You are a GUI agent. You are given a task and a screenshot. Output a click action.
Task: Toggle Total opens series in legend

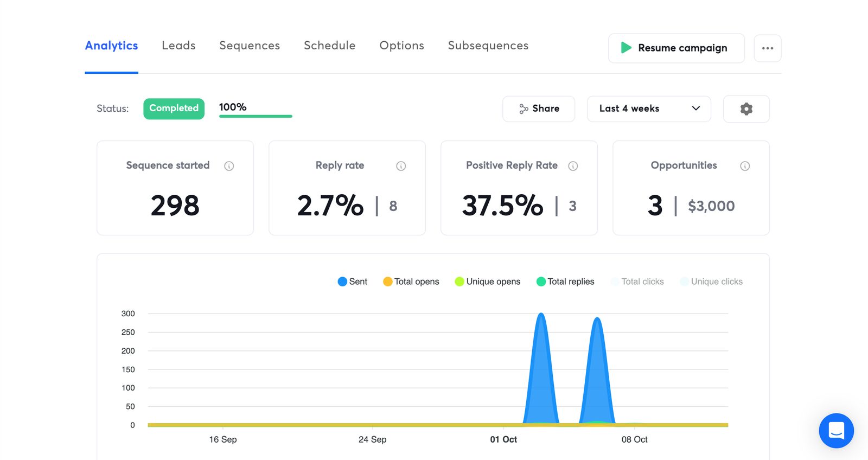[x=411, y=282]
